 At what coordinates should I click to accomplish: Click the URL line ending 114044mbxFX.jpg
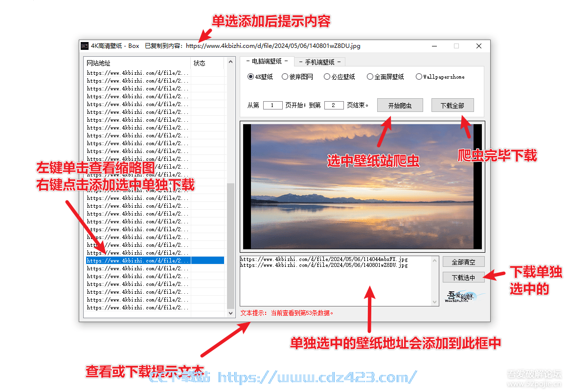click(324, 259)
